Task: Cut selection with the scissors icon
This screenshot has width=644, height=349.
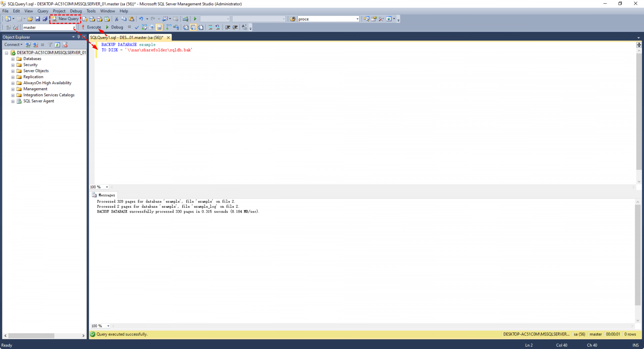Action: click(x=116, y=19)
